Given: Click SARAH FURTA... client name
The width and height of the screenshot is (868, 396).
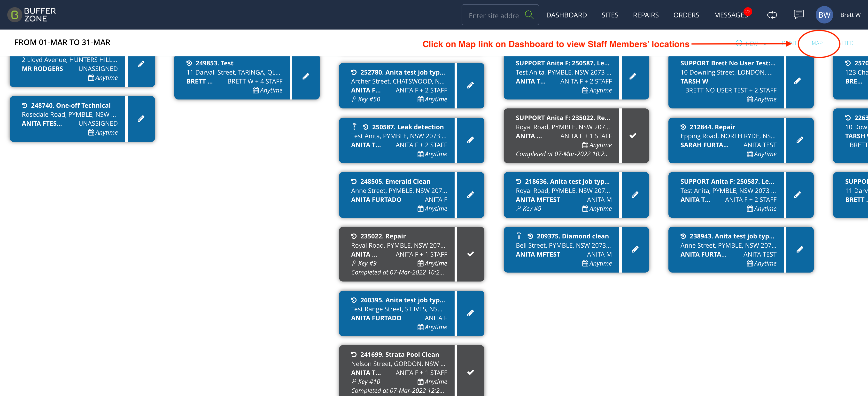Looking at the screenshot, I should point(704,145).
